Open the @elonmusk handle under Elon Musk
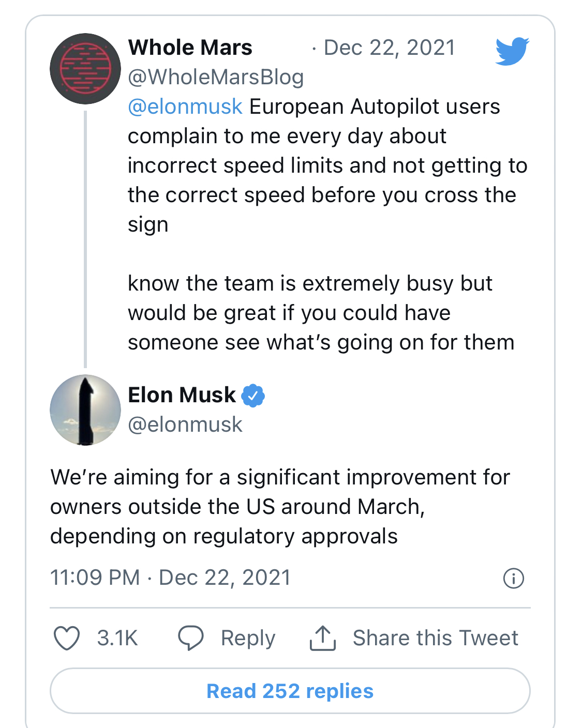Viewport: 582px width, 728px height. click(185, 424)
